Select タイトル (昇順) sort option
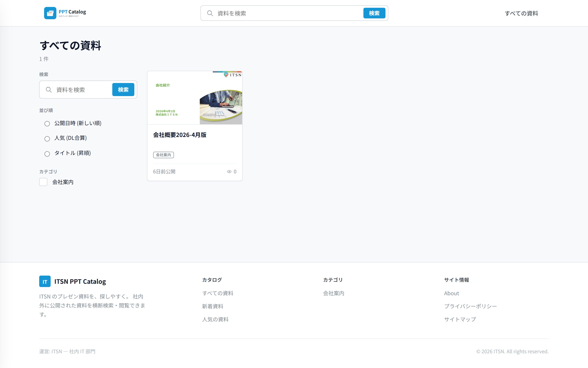Image resolution: width=588 pixels, height=368 pixels. click(x=47, y=154)
